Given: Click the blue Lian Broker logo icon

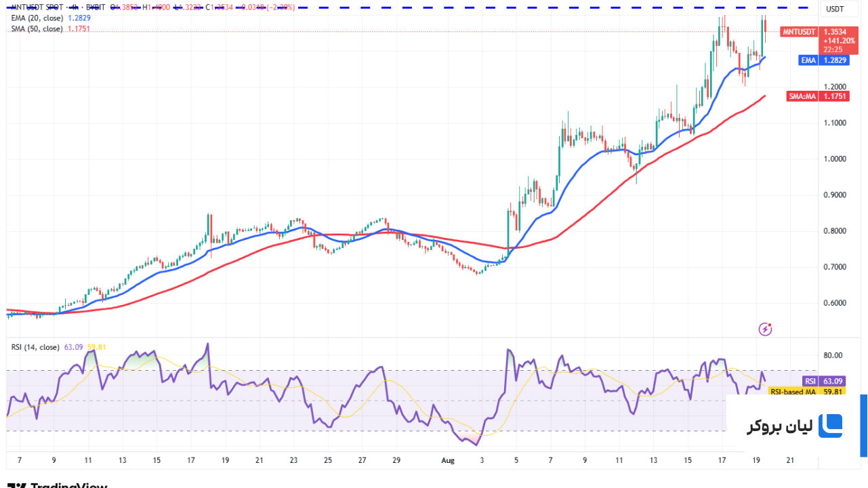Looking at the screenshot, I should pyautogui.click(x=830, y=426).
